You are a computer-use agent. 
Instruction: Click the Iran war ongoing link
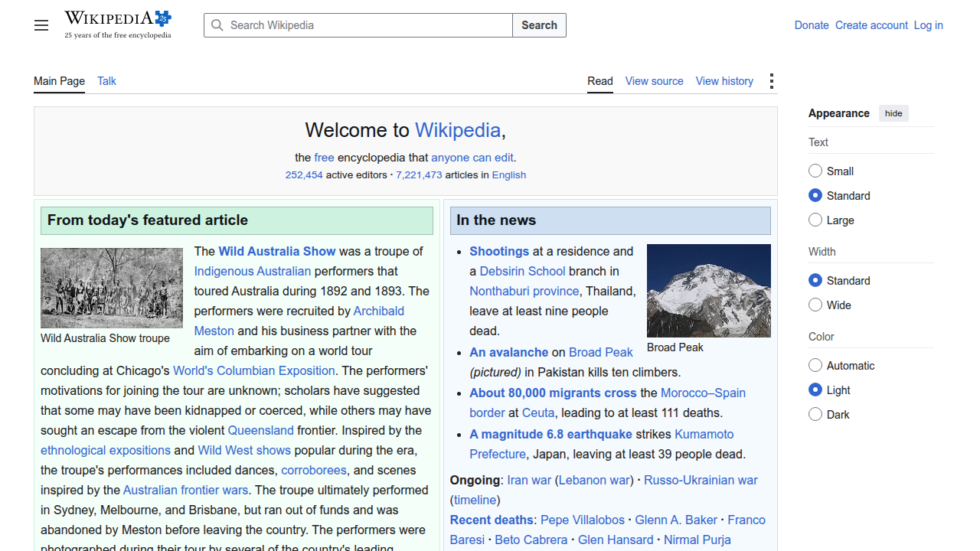tap(529, 480)
